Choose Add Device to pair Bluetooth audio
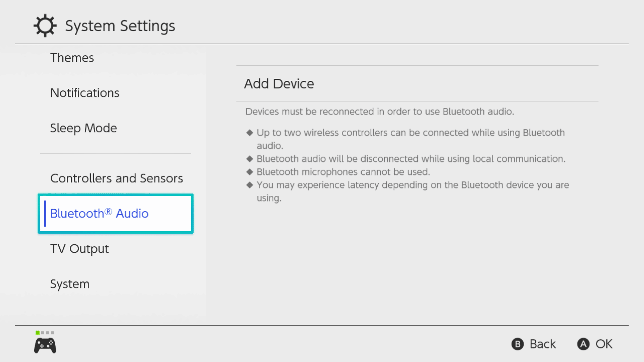Screen dimensions: 644x362 pyautogui.click(x=417, y=83)
